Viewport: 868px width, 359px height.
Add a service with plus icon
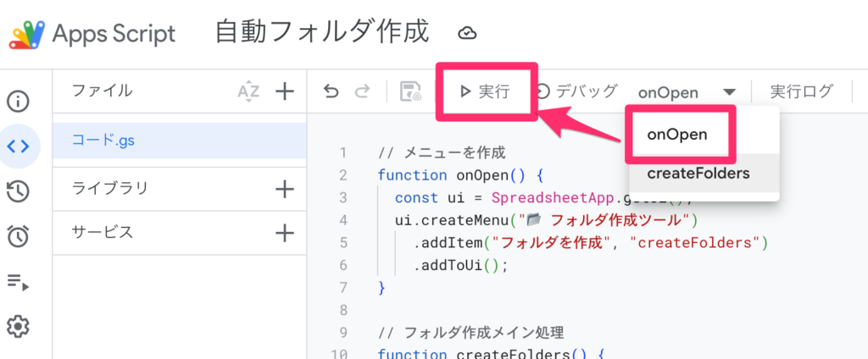pyautogui.click(x=285, y=232)
